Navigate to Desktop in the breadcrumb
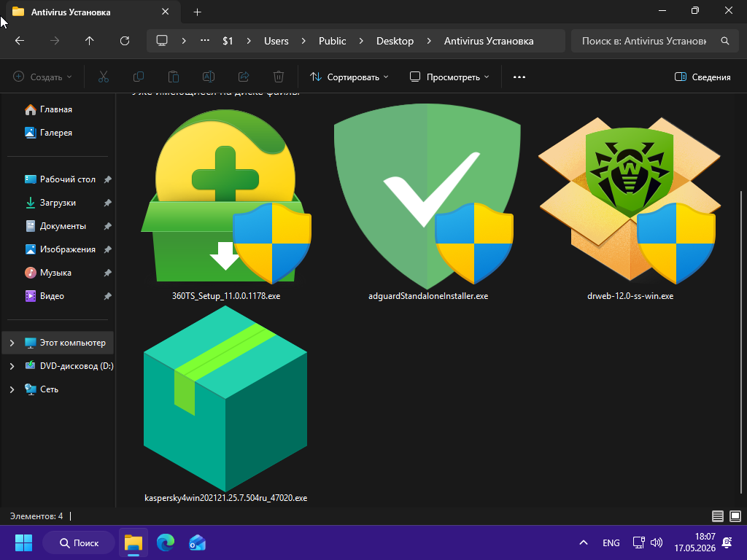 pyautogui.click(x=395, y=41)
